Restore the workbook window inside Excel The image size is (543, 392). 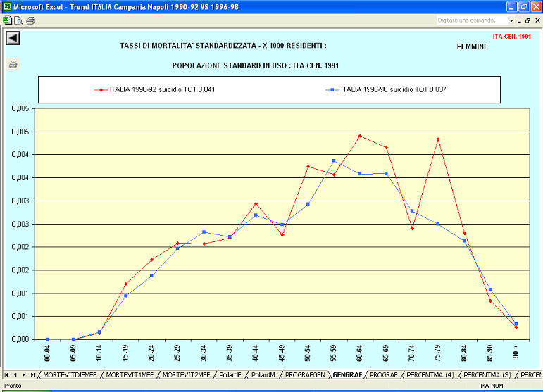528,20
